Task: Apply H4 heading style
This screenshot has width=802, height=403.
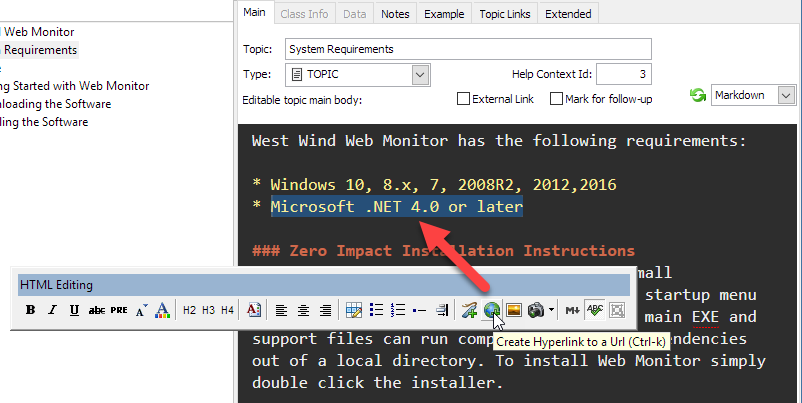Action: (227, 310)
